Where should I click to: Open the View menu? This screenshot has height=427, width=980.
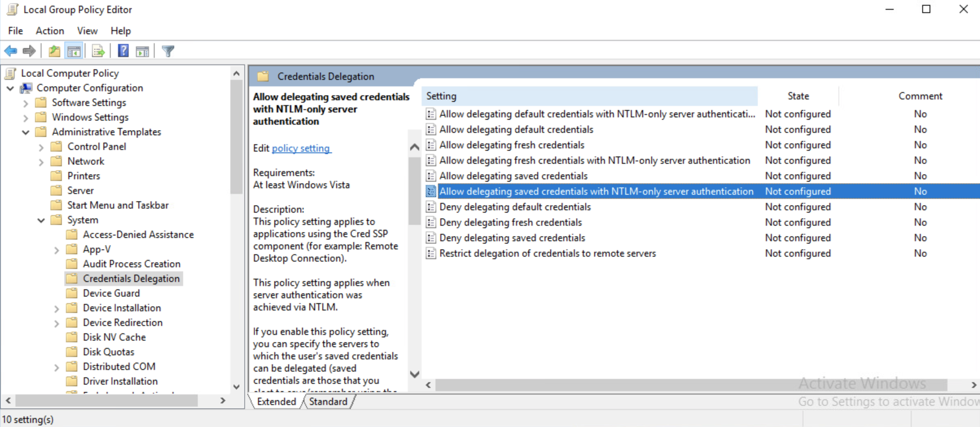coord(87,31)
